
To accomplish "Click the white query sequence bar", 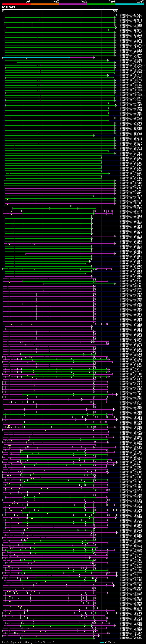I will click(60, 10).
